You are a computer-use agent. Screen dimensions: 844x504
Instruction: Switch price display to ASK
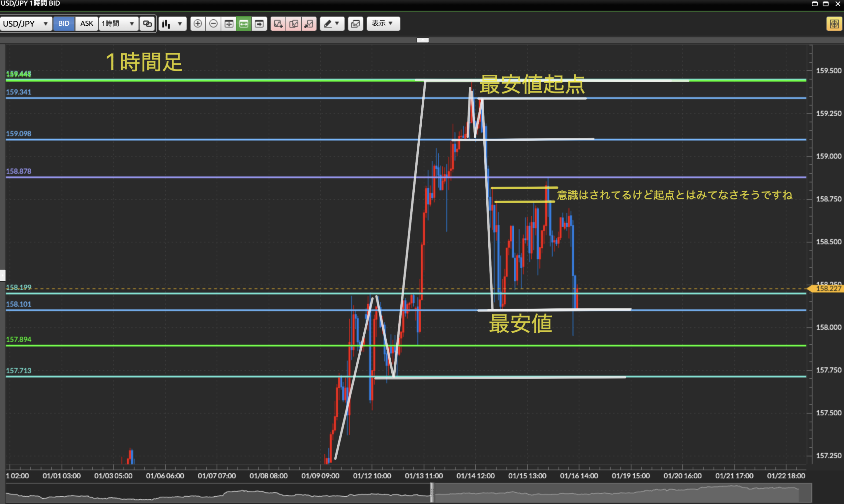87,23
